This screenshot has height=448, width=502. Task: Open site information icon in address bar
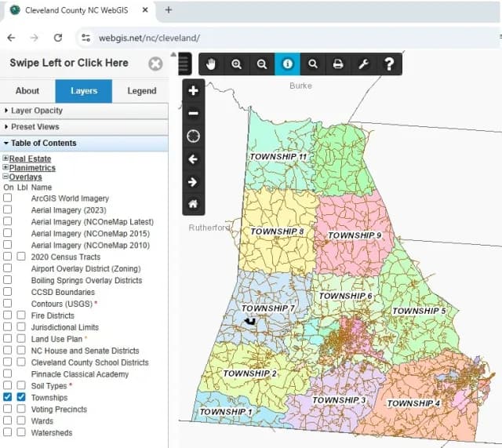(x=85, y=38)
